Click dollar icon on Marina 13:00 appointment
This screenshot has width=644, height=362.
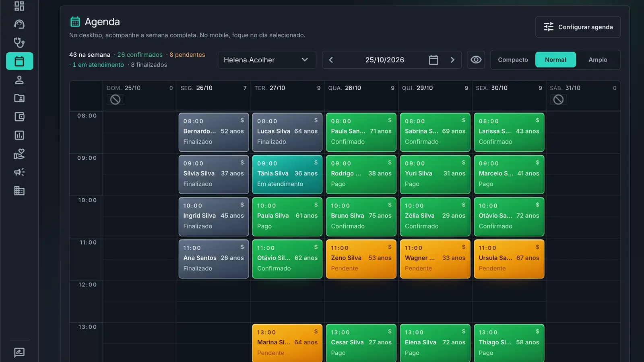point(316,331)
